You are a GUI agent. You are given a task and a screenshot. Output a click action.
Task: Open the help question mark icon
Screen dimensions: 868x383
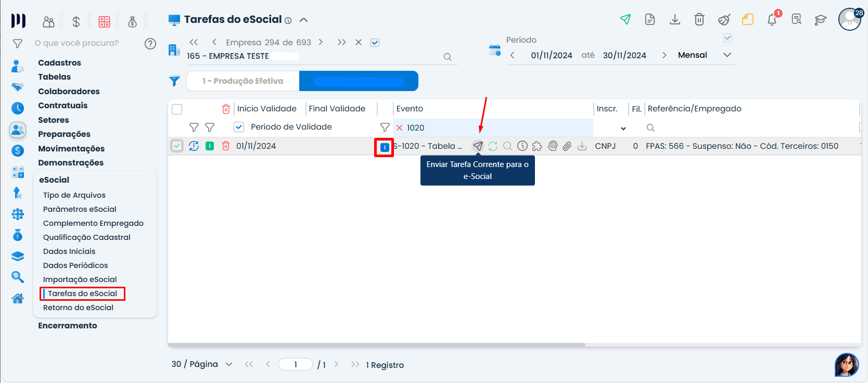coord(150,44)
